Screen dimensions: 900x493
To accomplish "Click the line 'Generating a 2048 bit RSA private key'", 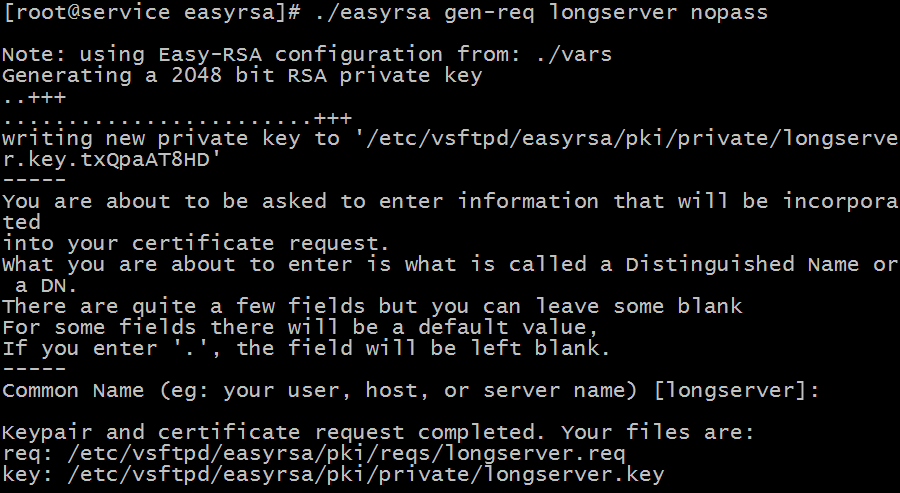I will [242, 75].
